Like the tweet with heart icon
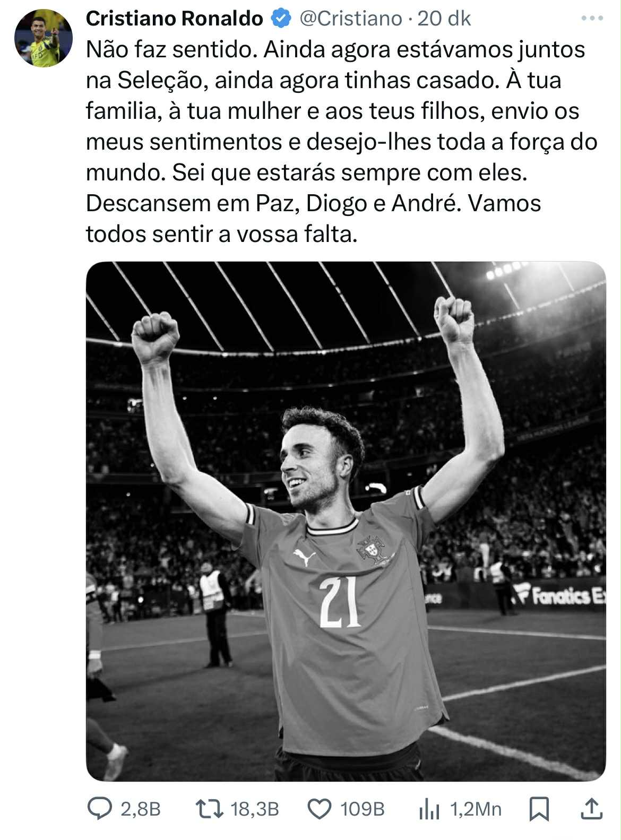Viewport: 621px width, 840px height. click(320, 809)
